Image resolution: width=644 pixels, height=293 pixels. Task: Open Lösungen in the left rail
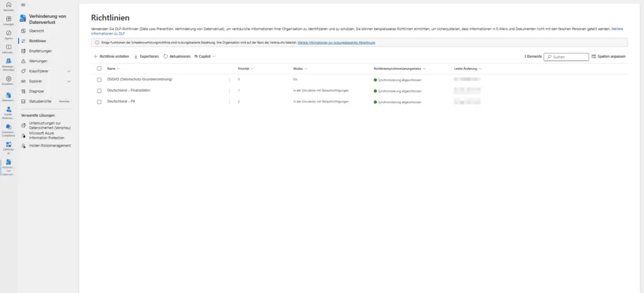(8, 20)
